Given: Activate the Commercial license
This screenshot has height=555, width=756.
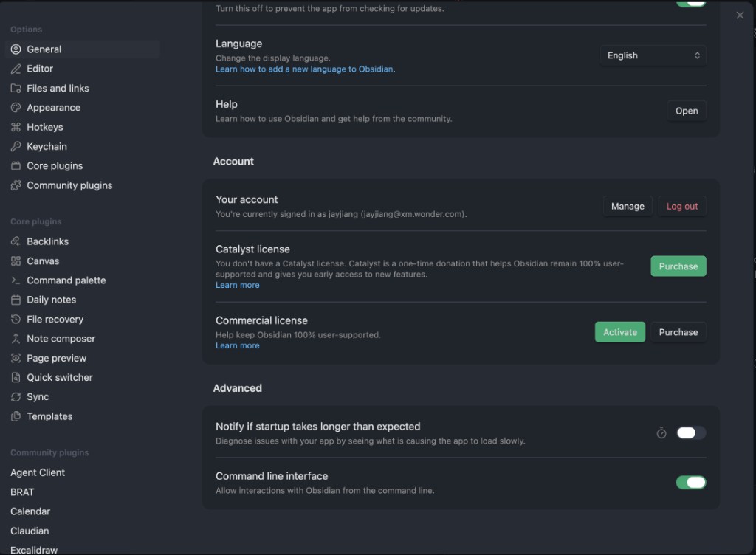Looking at the screenshot, I should coord(620,332).
